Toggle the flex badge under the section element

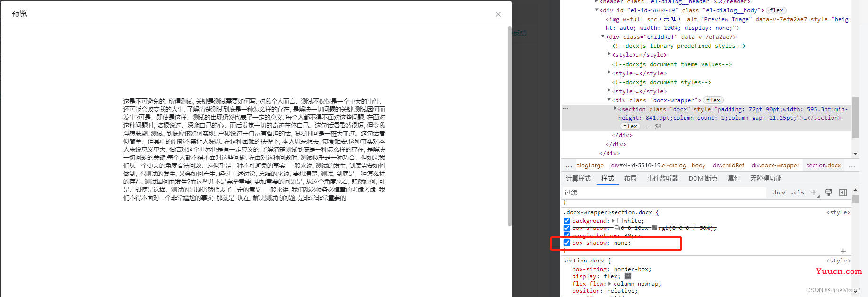tap(630, 126)
